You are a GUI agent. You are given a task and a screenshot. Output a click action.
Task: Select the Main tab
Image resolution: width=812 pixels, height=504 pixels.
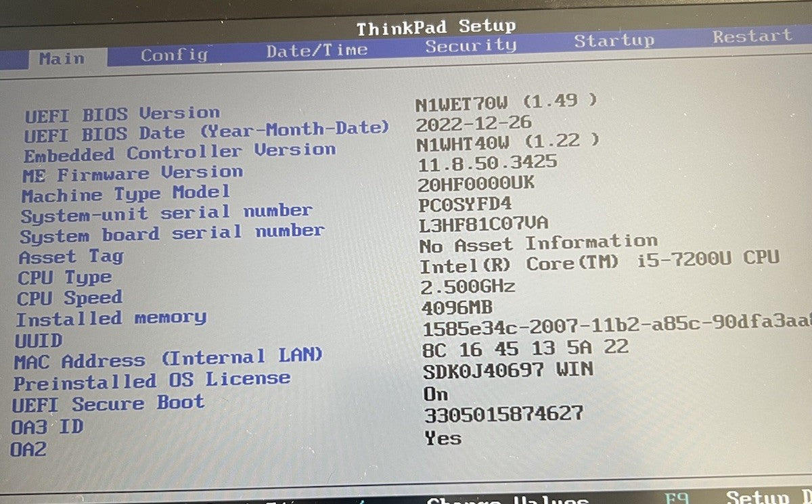tap(62, 58)
